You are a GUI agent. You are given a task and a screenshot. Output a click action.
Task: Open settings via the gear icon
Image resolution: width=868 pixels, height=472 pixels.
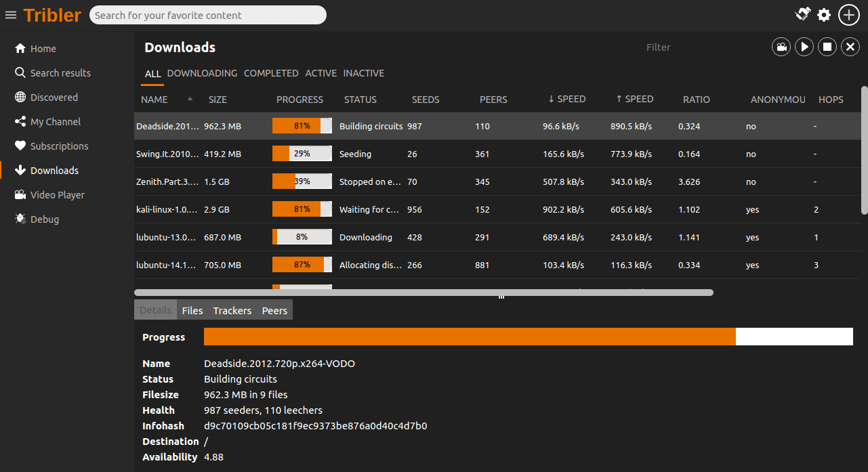click(824, 15)
